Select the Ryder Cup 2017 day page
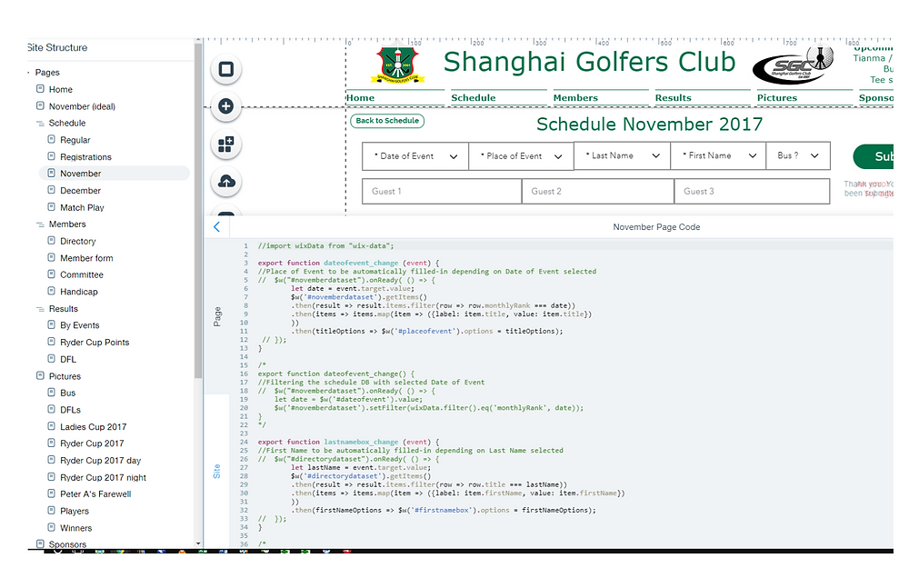 (x=100, y=461)
